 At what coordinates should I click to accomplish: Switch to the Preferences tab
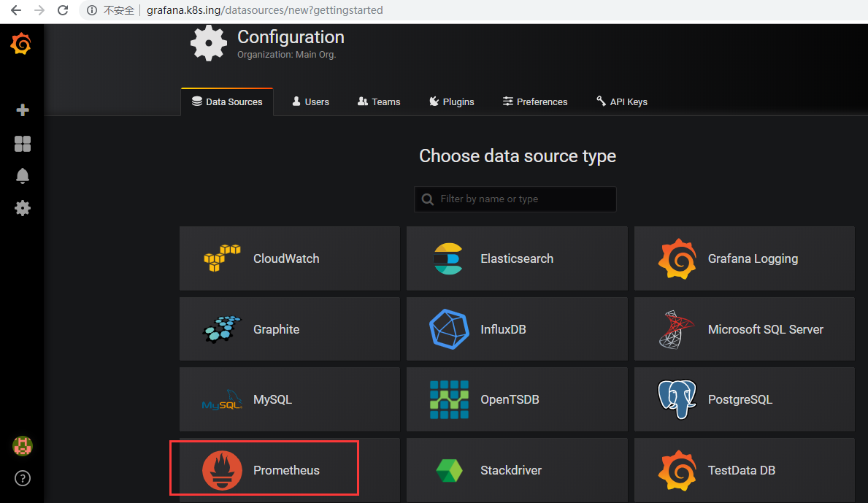tap(535, 101)
